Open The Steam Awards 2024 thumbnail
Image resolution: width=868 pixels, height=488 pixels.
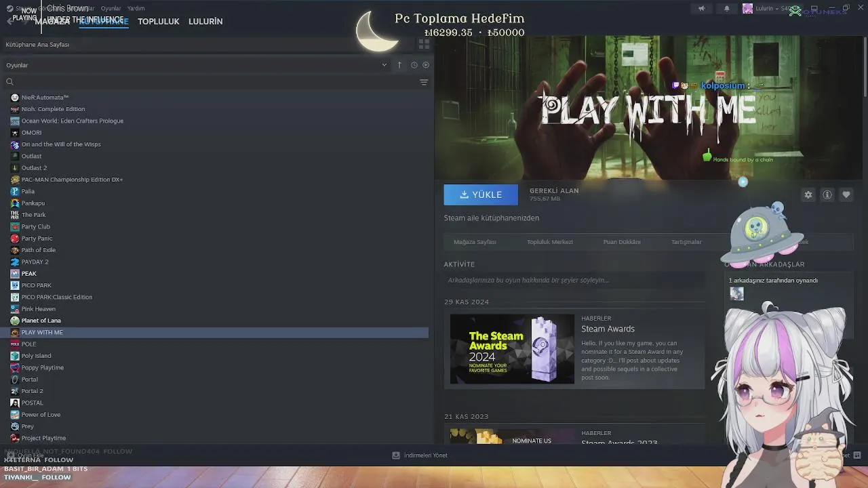point(512,349)
